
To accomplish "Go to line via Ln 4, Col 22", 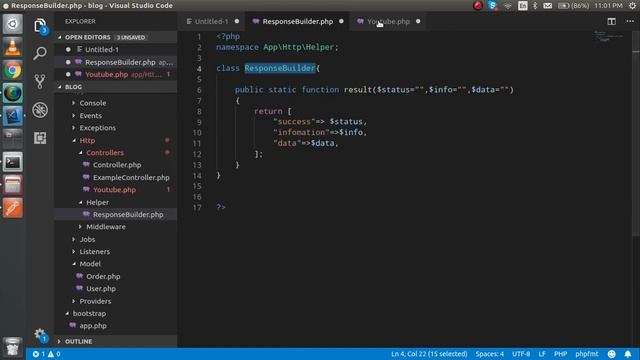I will pos(429,354).
